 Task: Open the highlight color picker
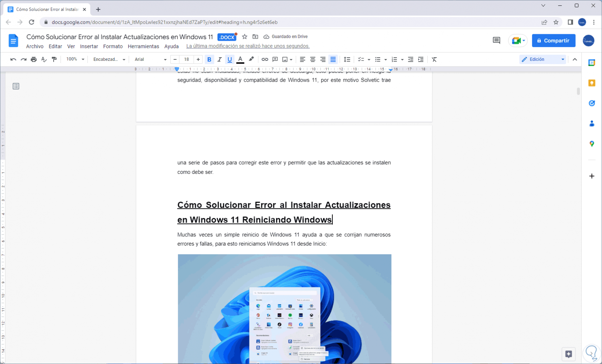(x=251, y=59)
